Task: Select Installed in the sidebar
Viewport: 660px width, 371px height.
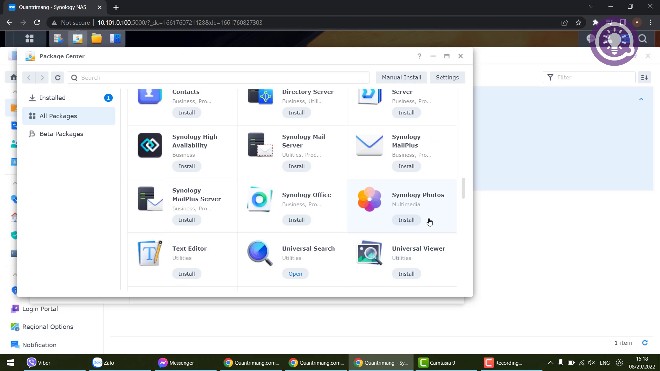Action: pos(69,98)
